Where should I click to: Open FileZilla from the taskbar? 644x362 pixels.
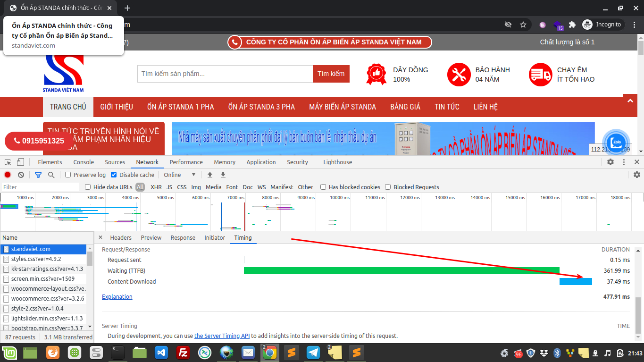pos(183,353)
